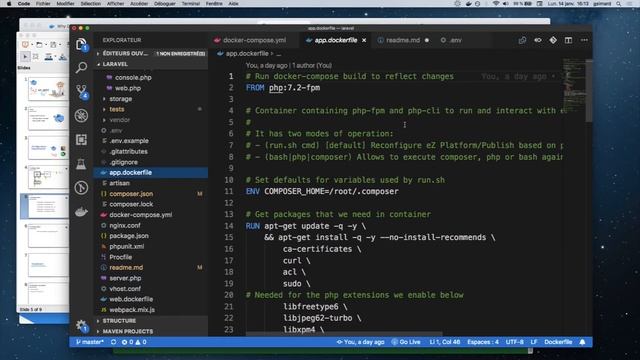The height and width of the screenshot is (360, 640).
Task: Toggle file blame eye icon in toolbar
Action: coord(538,40)
